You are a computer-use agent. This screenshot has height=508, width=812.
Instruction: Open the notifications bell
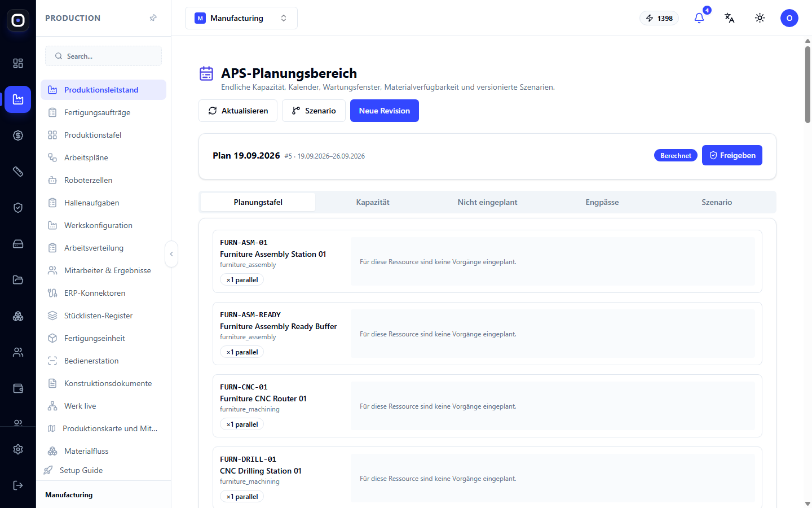[x=699, y=18]
